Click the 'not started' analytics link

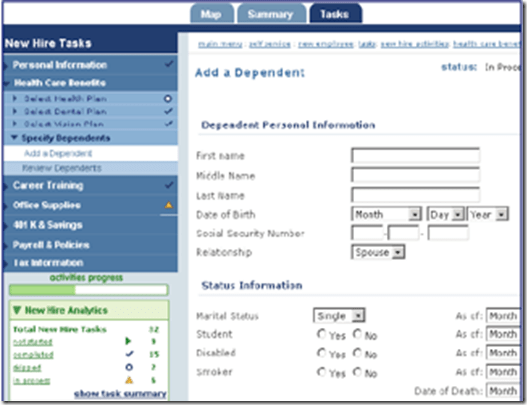coord(33,342)
